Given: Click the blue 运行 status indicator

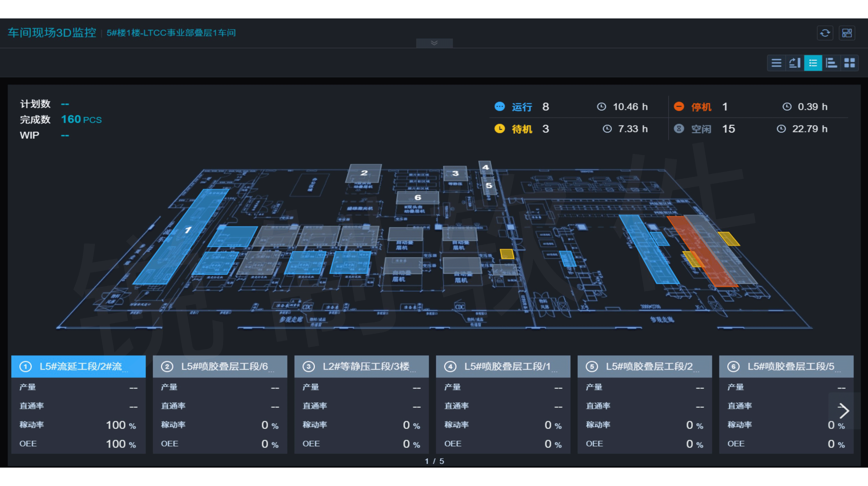Looking at the screenshot, I should tap(499, 107).
